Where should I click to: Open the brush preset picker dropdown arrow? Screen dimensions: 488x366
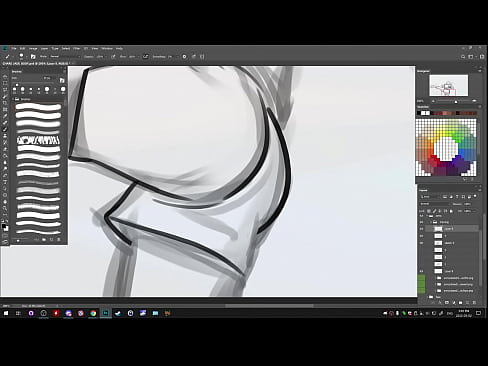(x=26, y=57)
